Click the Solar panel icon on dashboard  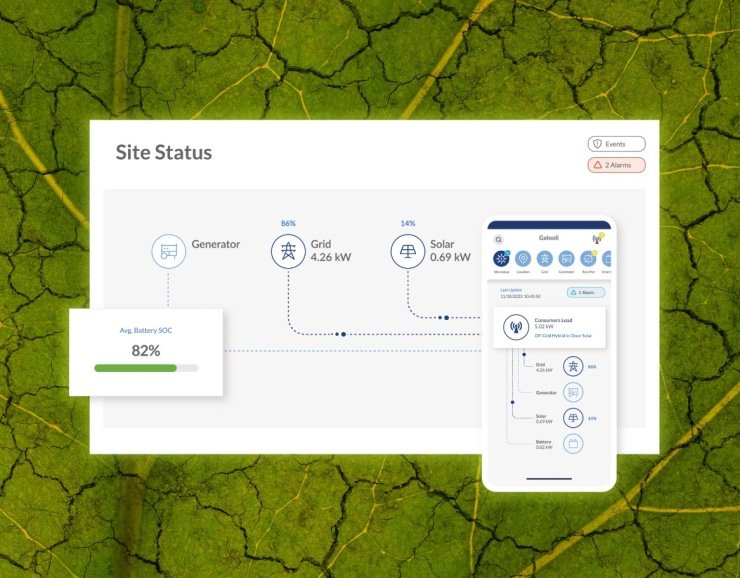point(408,251)
